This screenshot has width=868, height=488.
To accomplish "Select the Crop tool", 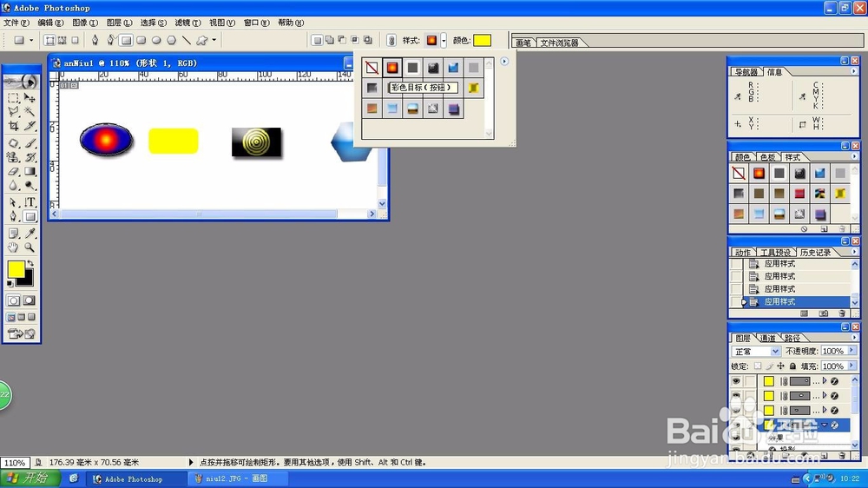I will coord(13,126).
